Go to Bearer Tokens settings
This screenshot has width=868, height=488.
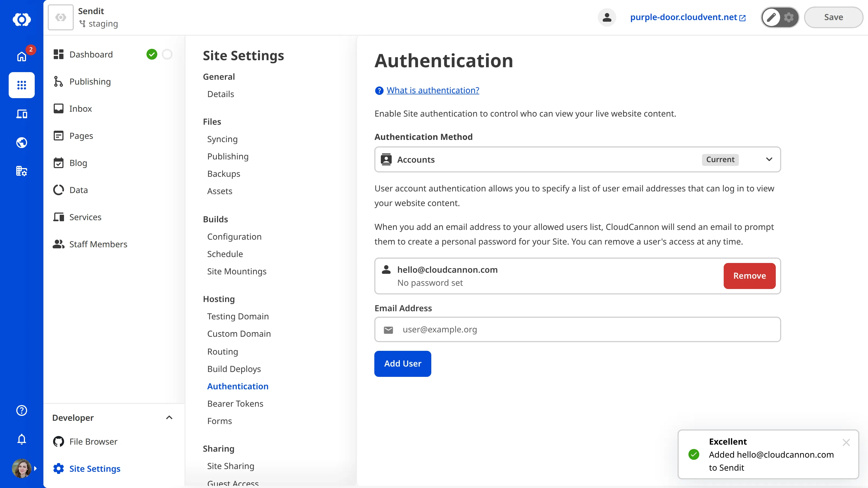pos(235,403)
